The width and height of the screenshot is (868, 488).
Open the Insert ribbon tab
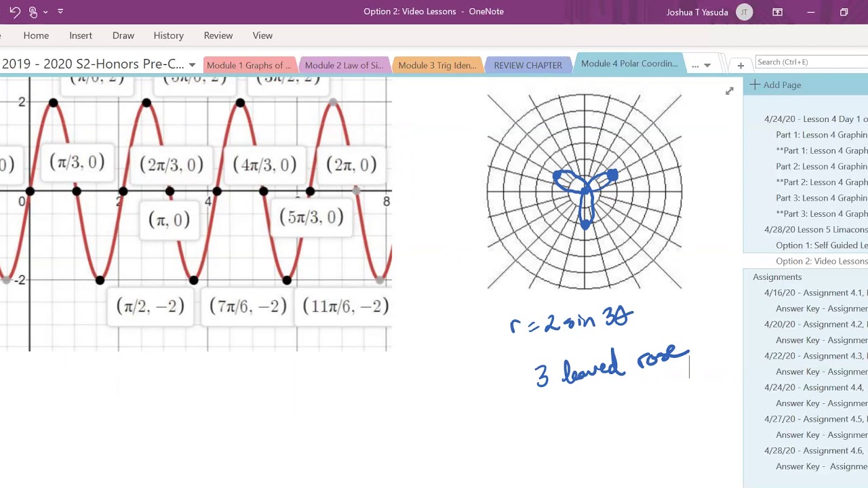pos(81,35)
